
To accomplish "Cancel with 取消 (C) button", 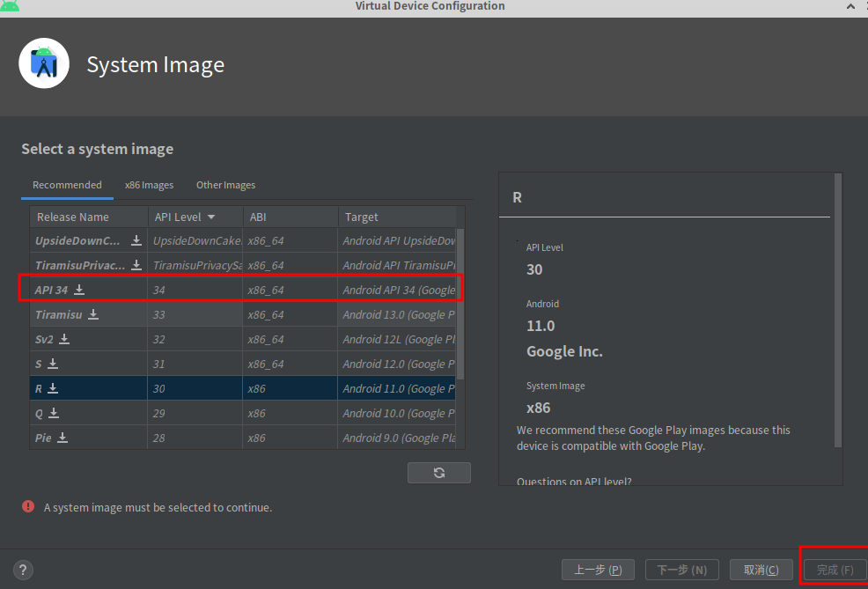I will click(x=761, y=570).
